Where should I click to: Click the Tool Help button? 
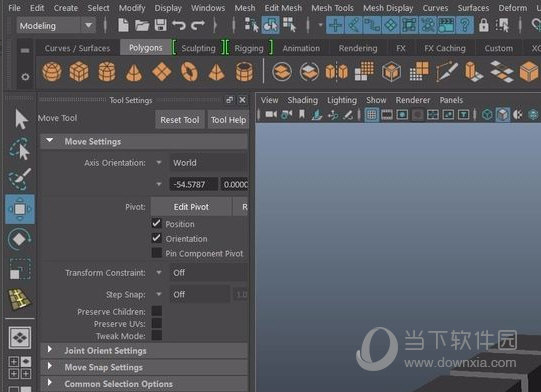click(228, 120)
